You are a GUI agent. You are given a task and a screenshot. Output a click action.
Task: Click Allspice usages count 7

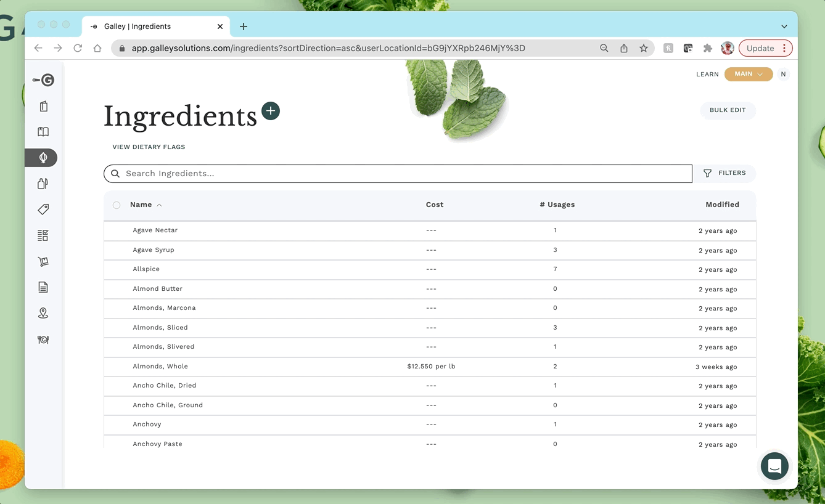555,269
